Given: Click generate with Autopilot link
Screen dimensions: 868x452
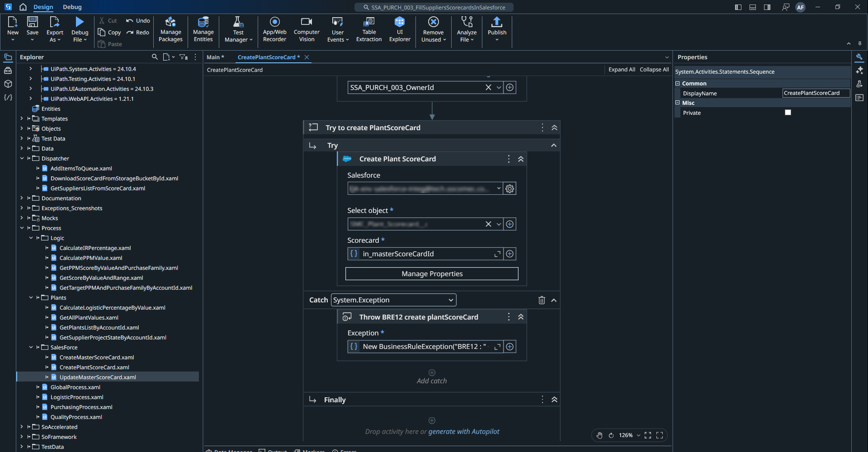Looking at the screenshot, I should 463,432.
